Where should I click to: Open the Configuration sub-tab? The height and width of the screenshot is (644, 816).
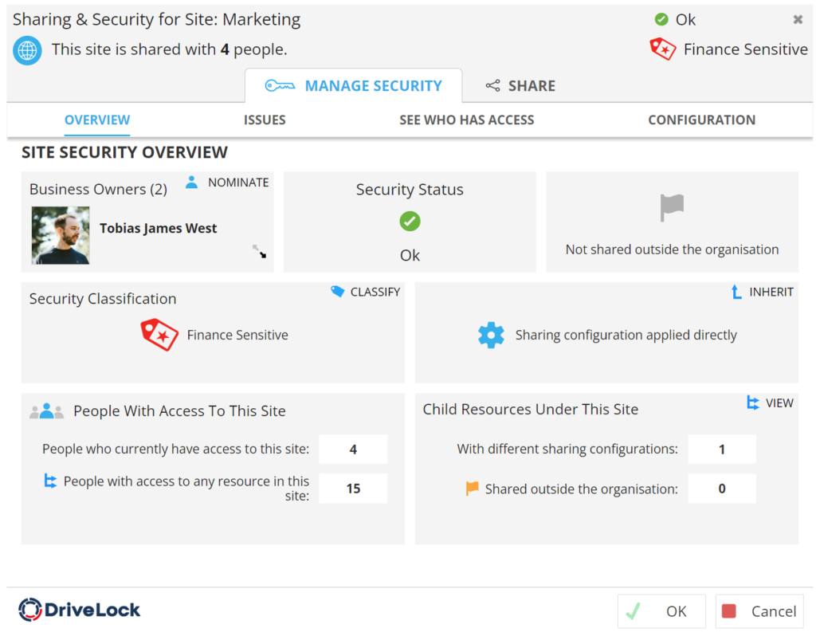pos(701,120)
